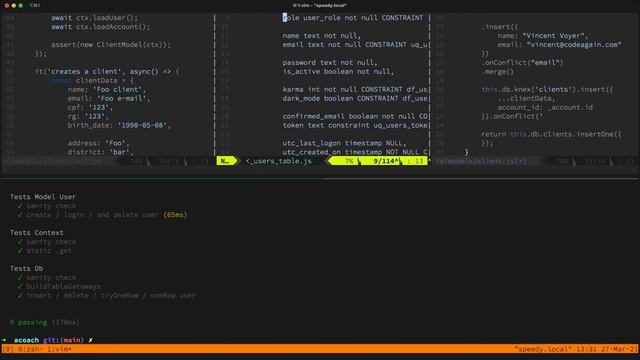
Task: Click the 'static .get' test result
Action: click(49, 251)
